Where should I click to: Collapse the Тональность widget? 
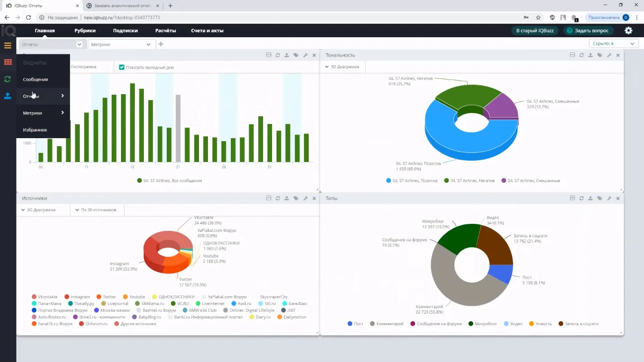pos(572,55)
